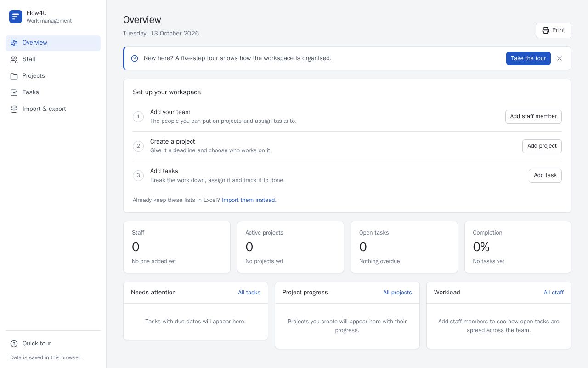Click the step 2 number badge
This screenshot has width=588, height=368.
click(x=138, y=146)
